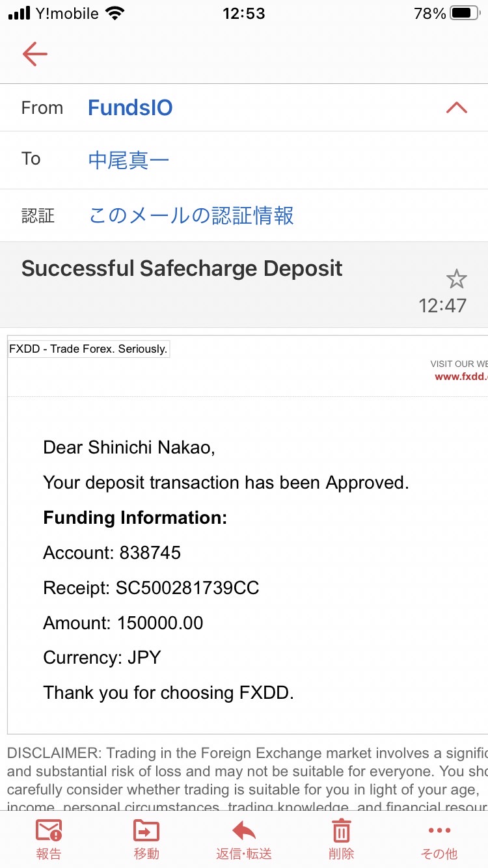The height and width of the screenshot is (868, 488).
Task: Tap the account number 838745
Action: pos(150,553)
